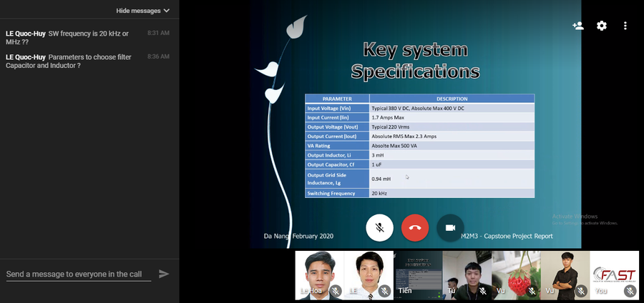End the call with red hang-up button
The width and height of the screenshot is (644, 303).
[415, 227]
